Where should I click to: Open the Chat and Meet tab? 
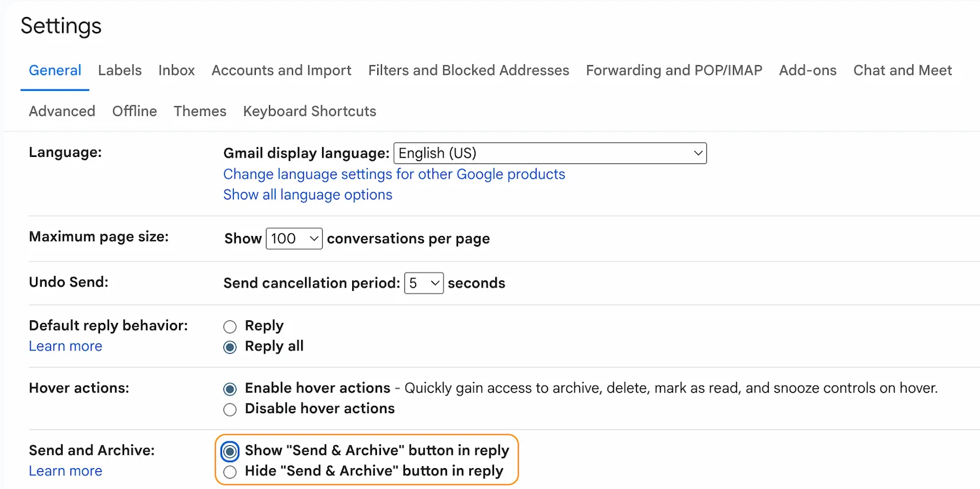(x=903, y=71)
